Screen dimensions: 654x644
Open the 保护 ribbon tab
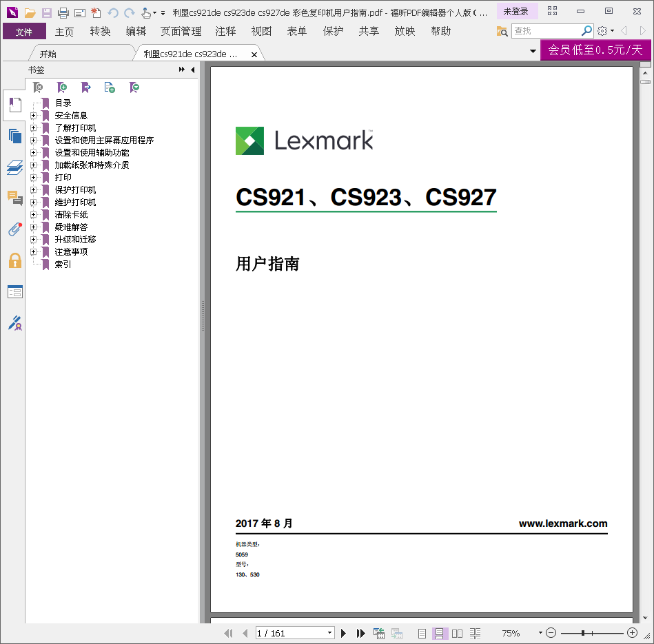coord(334,31)
